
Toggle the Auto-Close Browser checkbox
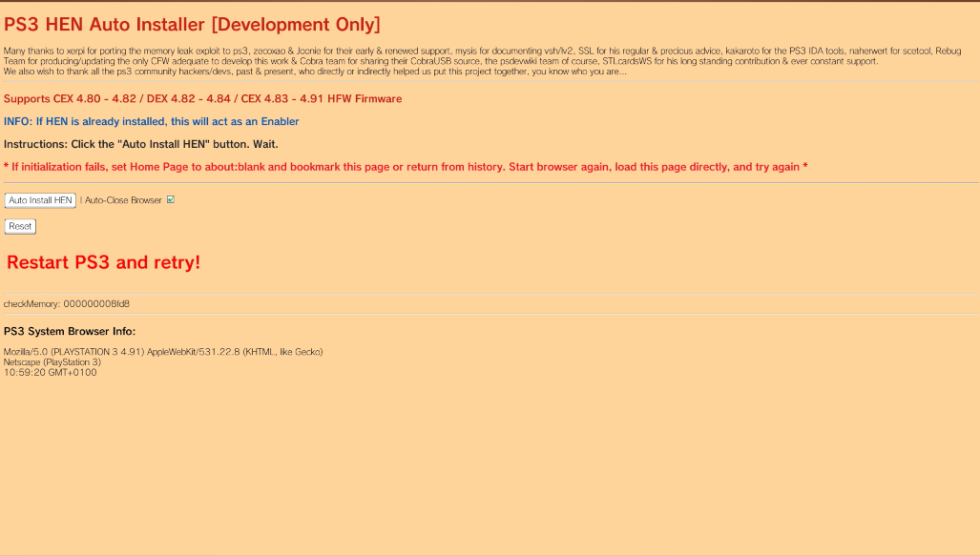point(171,200)
